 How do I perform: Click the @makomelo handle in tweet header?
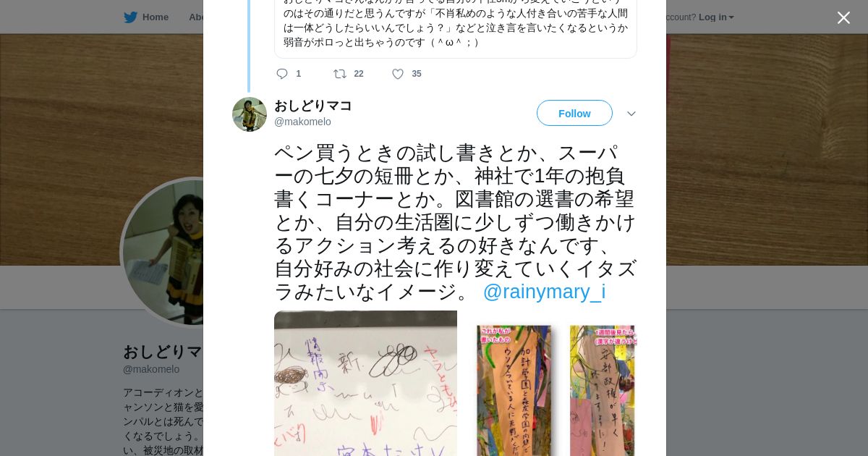click(x=302, y=122)
